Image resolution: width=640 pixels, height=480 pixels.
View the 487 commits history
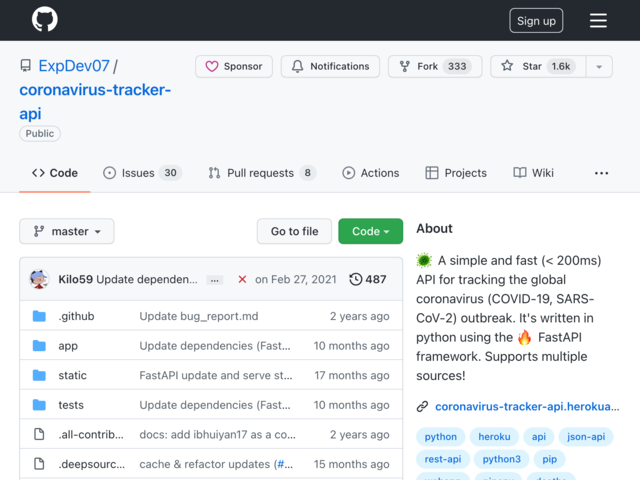[x=367, y=279]
